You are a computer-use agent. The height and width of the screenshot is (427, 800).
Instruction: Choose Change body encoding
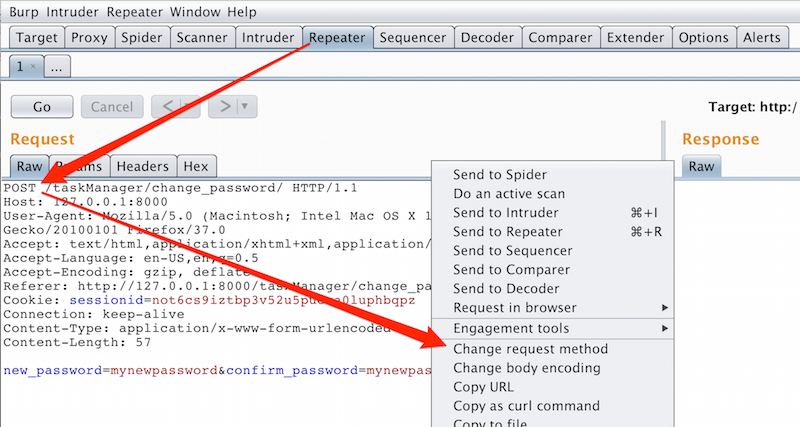[552, 368]
